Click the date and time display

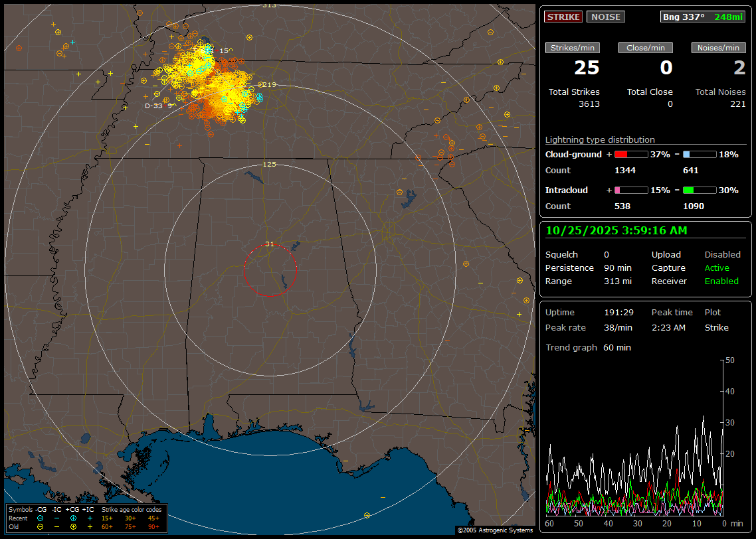click(616, 230)
